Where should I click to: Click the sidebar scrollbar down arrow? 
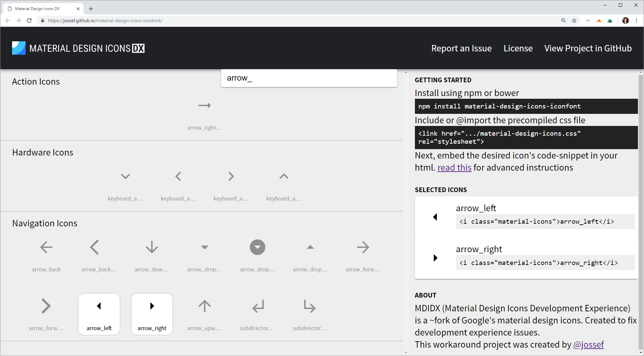click(641, 353)
